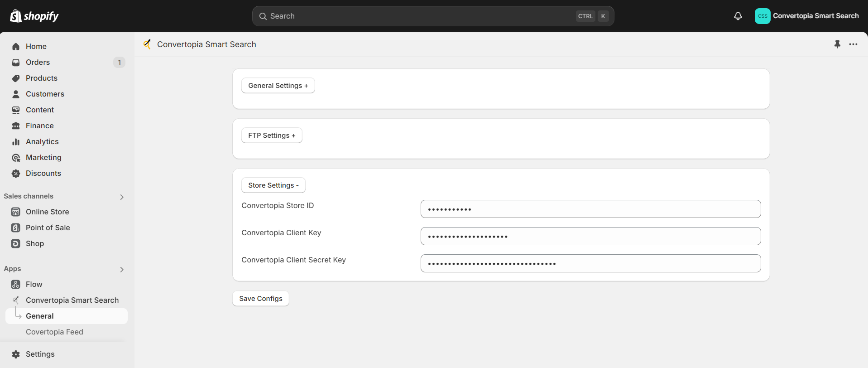
Task: Expand the General Settings section
Action: 278,85
